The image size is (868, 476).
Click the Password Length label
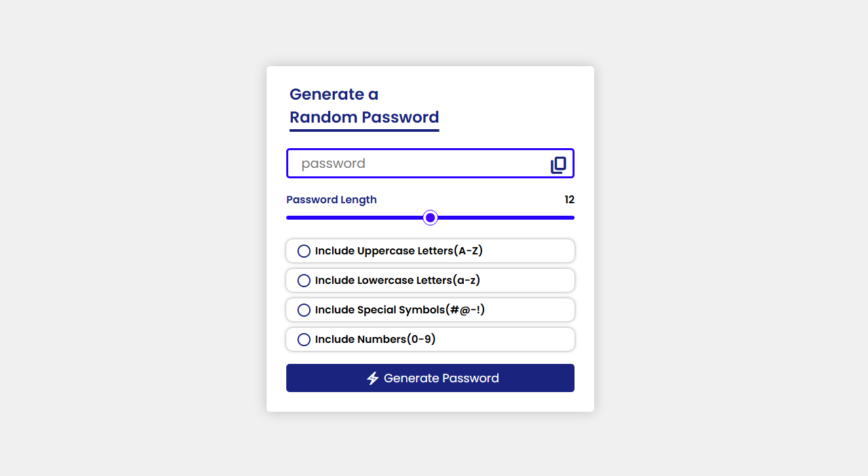pos(331,199)
